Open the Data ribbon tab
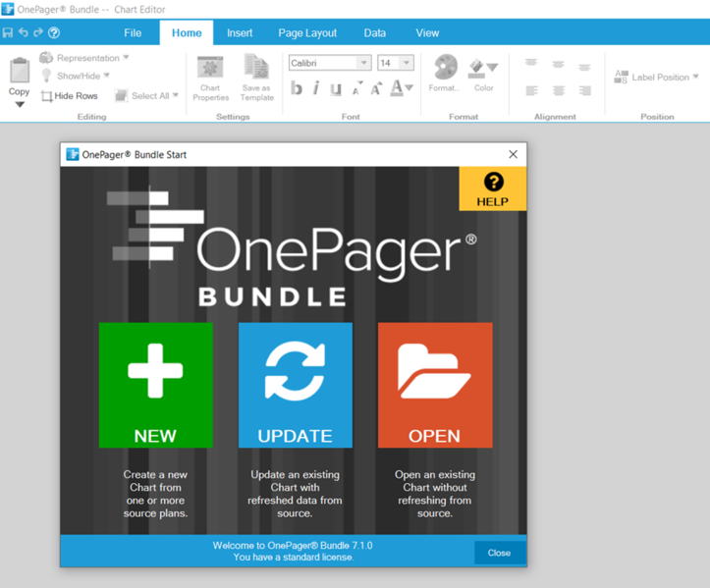Image resolution: width=710 pixels, height=588 pixels. [x=375, y=33]
